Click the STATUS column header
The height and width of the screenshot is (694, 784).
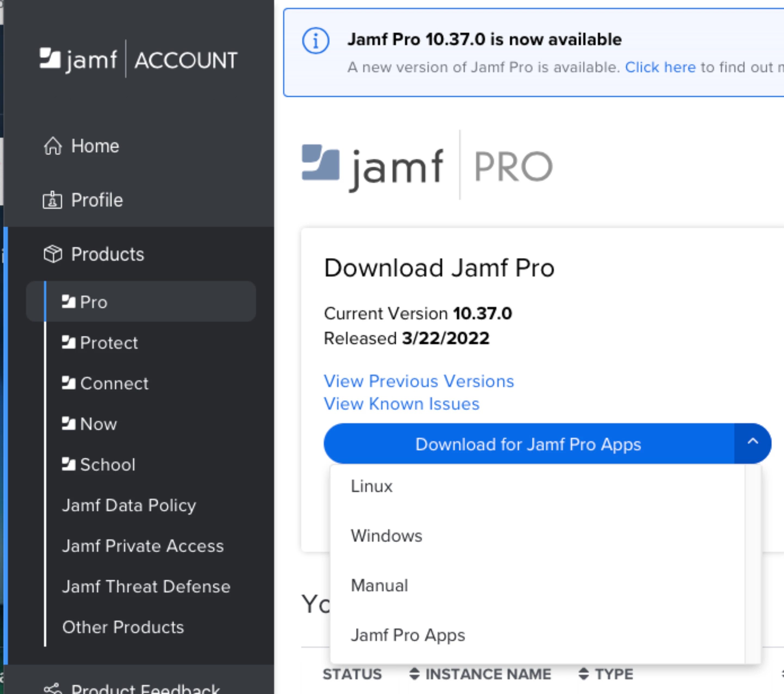click(352, 674)
